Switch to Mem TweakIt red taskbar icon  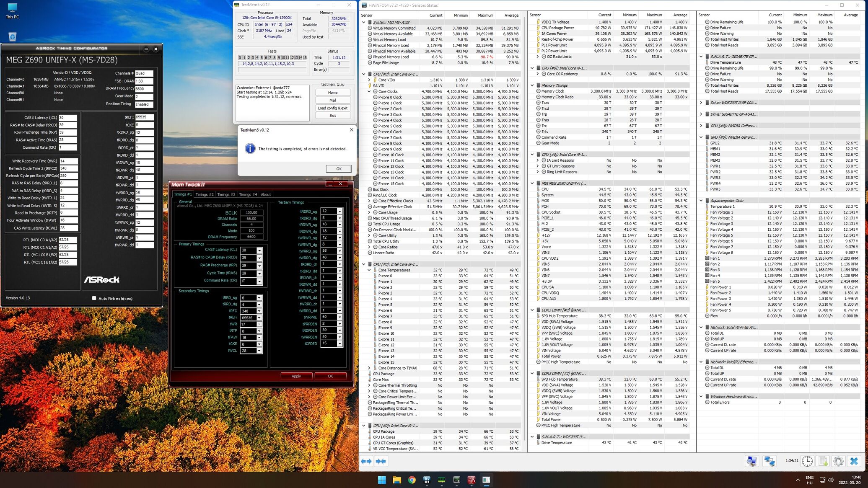point(472,480)
